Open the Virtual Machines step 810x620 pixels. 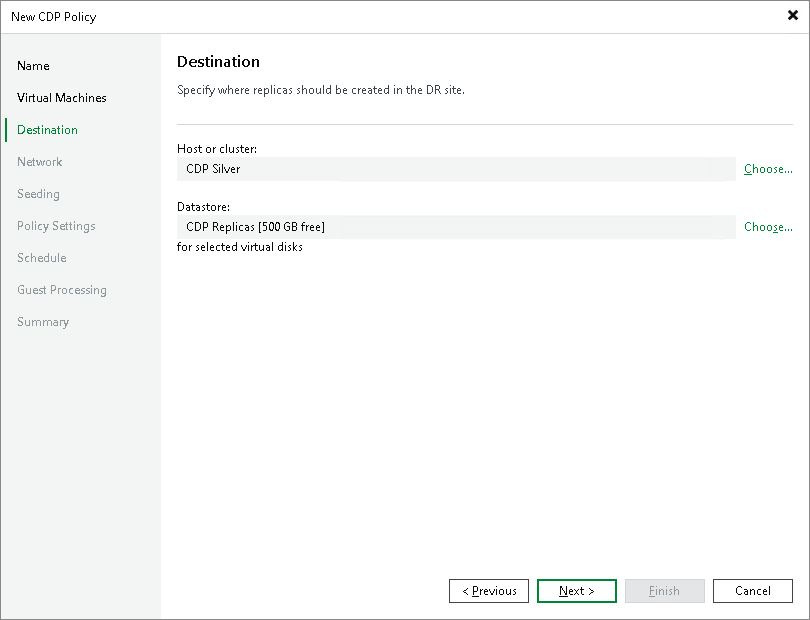pos(61,97)
